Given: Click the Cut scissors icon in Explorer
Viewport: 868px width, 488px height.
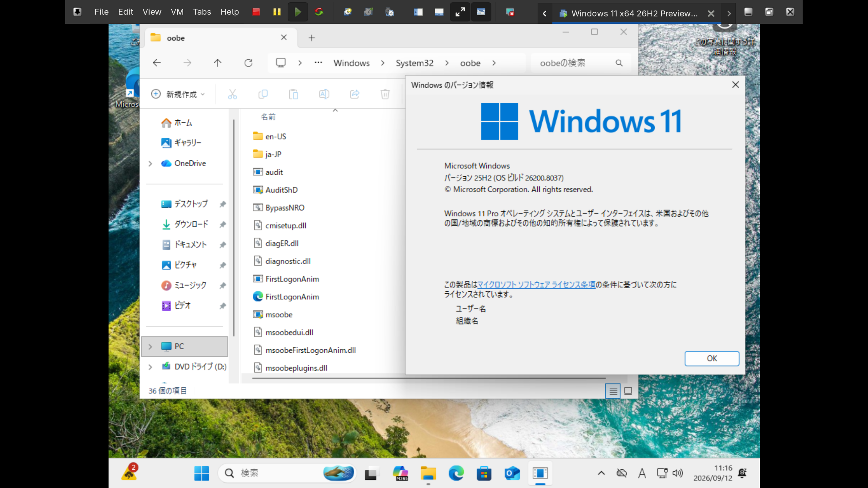Looking at the screenshot, I should [x=232, y=94].
